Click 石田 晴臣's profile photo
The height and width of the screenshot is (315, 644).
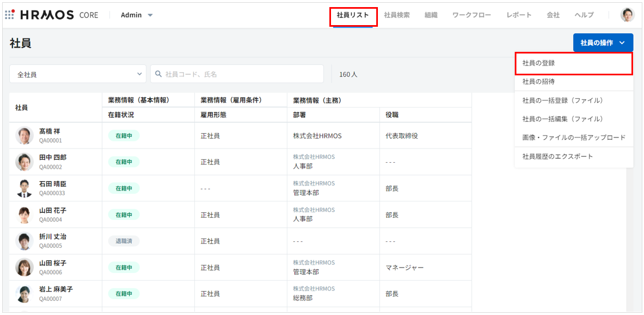[25, 188]
